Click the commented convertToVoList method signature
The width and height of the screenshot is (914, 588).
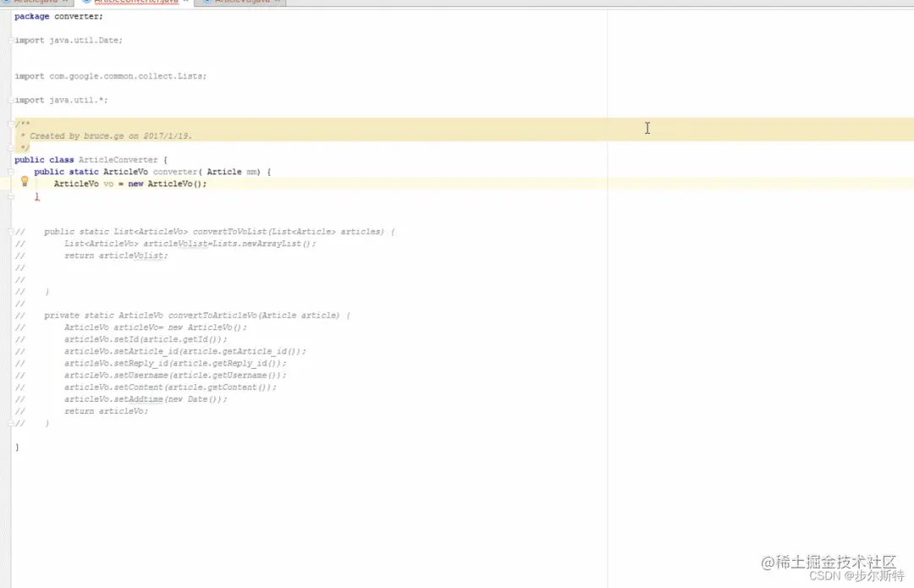(219, 232)
